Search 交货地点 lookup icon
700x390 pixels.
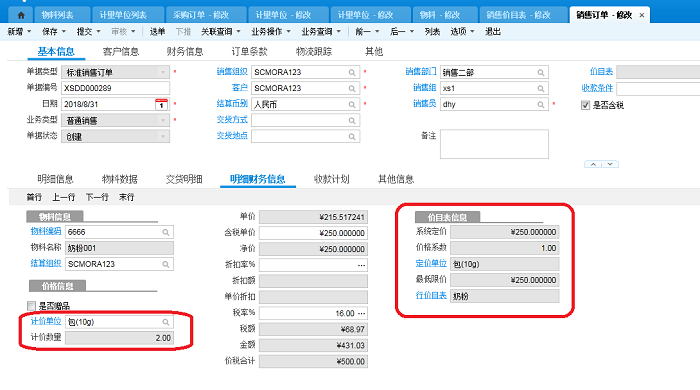point(352,137)
